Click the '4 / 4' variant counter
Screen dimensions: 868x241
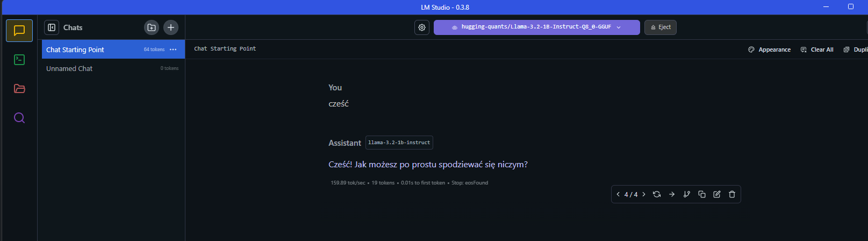[631, 195]
